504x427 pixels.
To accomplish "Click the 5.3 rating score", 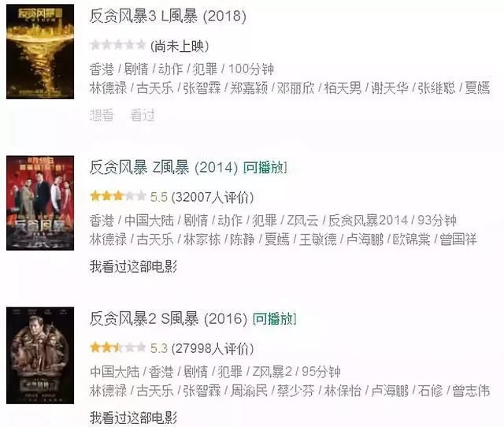I will (159, 348).
